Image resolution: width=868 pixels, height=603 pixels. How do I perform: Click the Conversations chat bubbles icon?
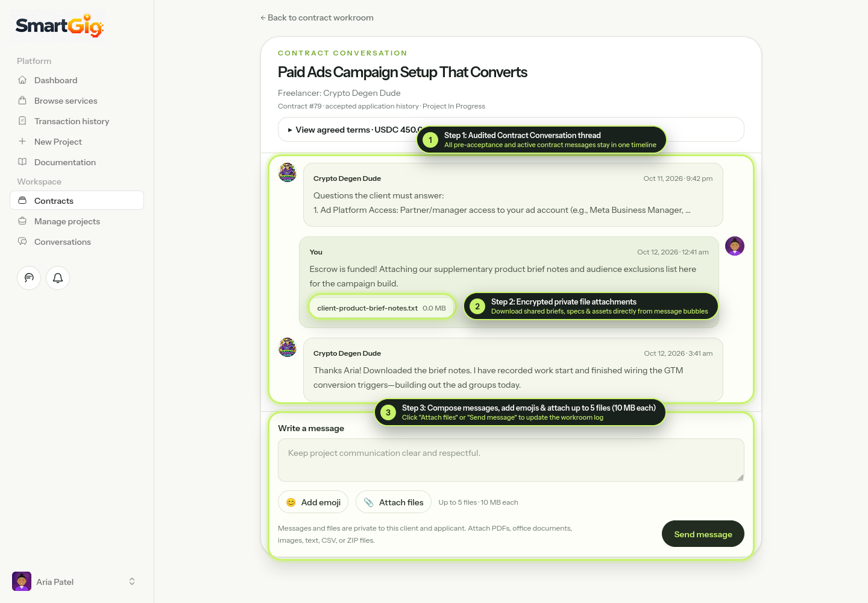click(22, 242)
